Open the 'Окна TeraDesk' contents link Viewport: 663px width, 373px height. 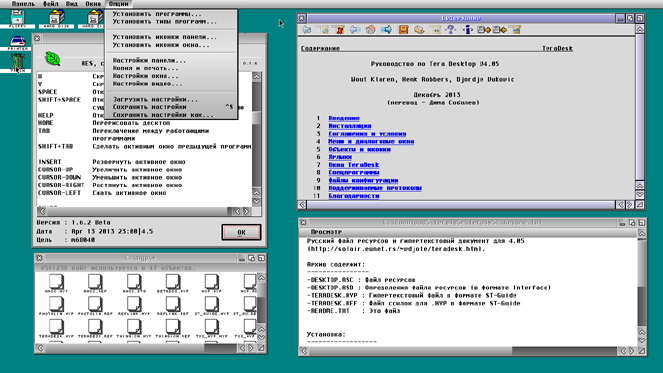point(353,165)
